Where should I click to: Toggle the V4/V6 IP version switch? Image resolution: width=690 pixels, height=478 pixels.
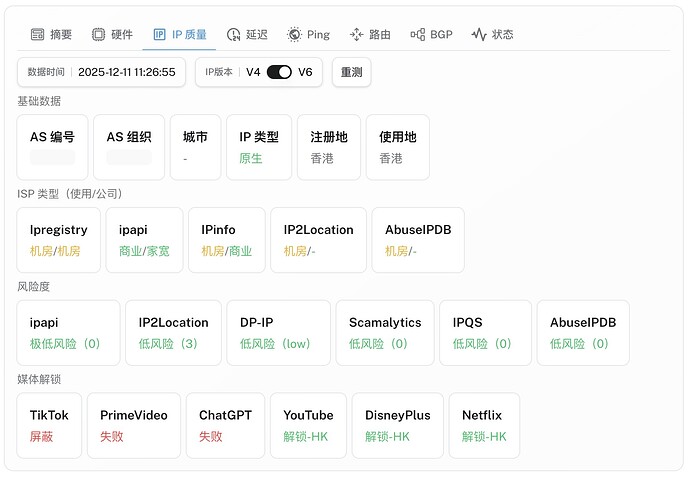279,72
